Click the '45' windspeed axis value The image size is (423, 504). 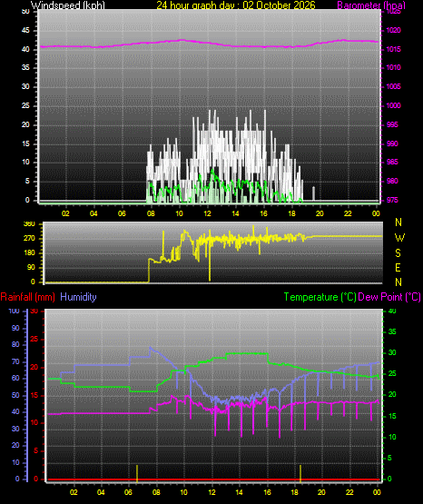tap(25, 31)
